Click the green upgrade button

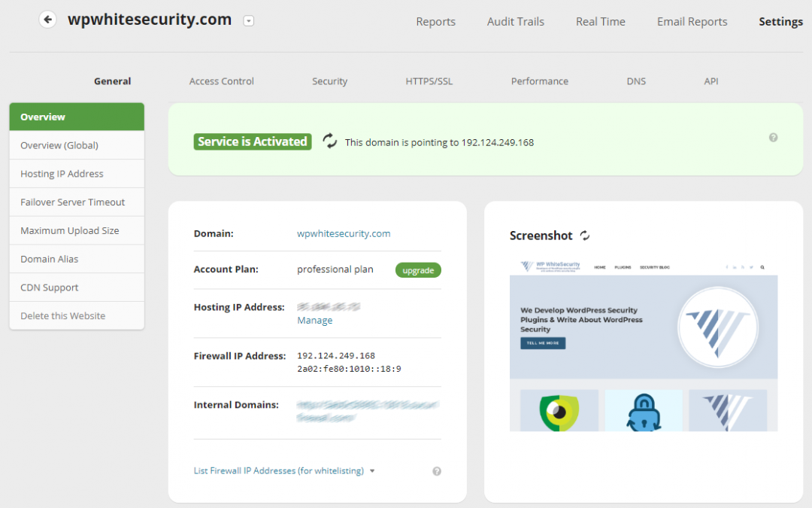coord(418,270)
